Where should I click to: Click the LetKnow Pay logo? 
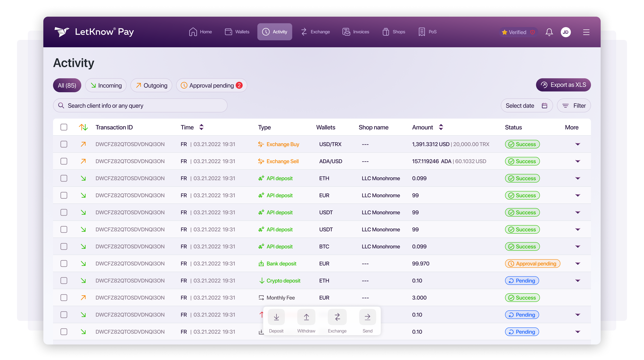(x=94, y=32)
